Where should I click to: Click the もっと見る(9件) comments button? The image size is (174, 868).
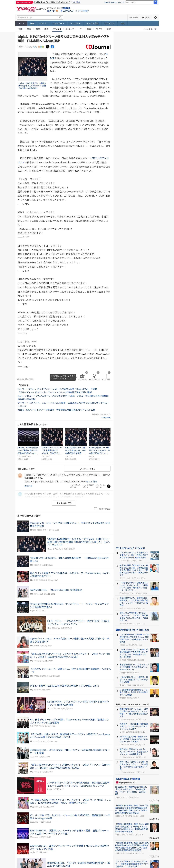pyautogui.click(x=64, y=503)
